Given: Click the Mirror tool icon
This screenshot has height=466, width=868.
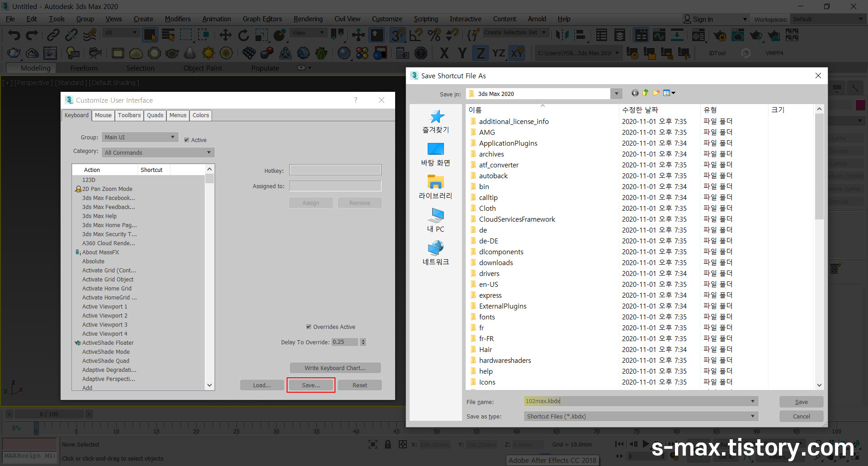Looking at the screenshot, I should [x=562, y=35].
